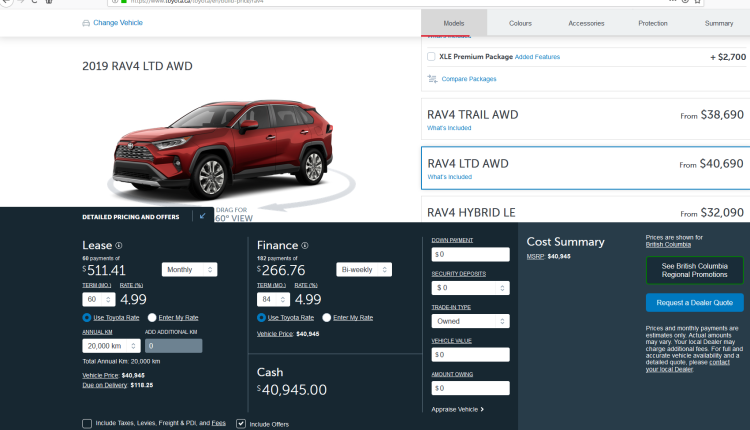The height and width of the screenshot is (430, 750).
Task: Click Request a Dealer Quote button
Action: (695, 303)
